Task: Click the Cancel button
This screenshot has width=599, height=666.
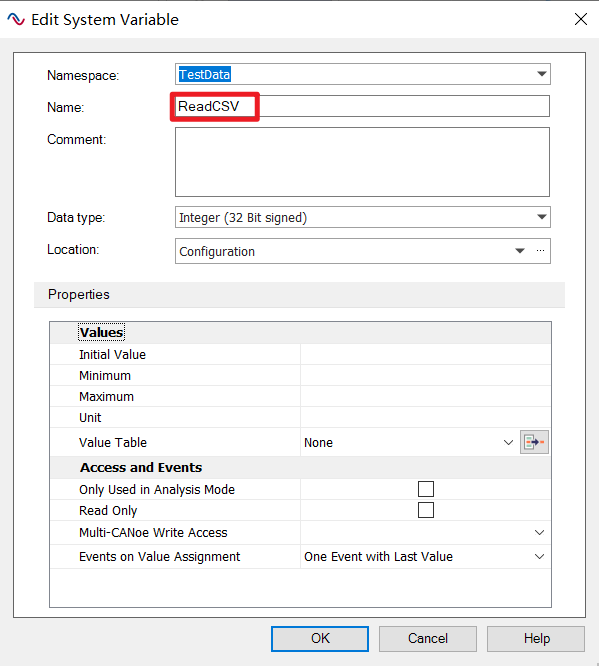Action: tap(428, 638)
